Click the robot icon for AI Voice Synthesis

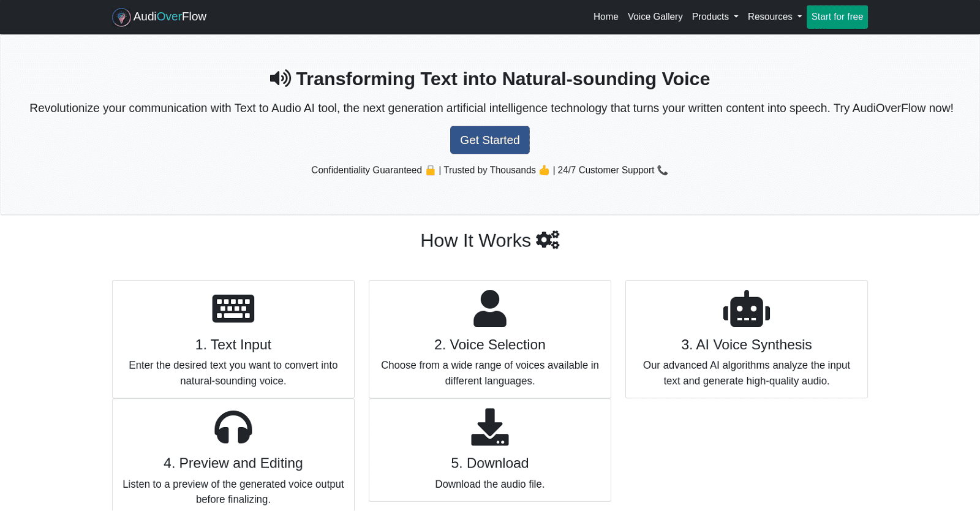(746, 309)
